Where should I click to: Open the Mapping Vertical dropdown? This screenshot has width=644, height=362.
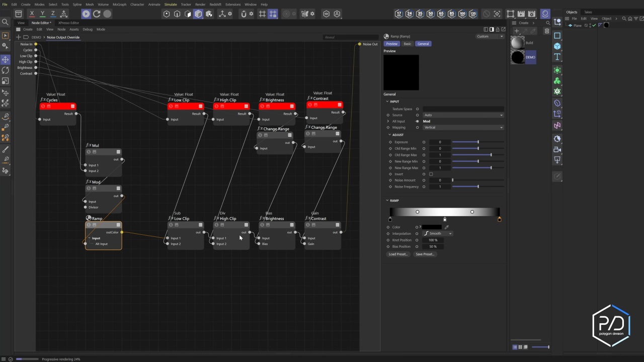[463, 128]
